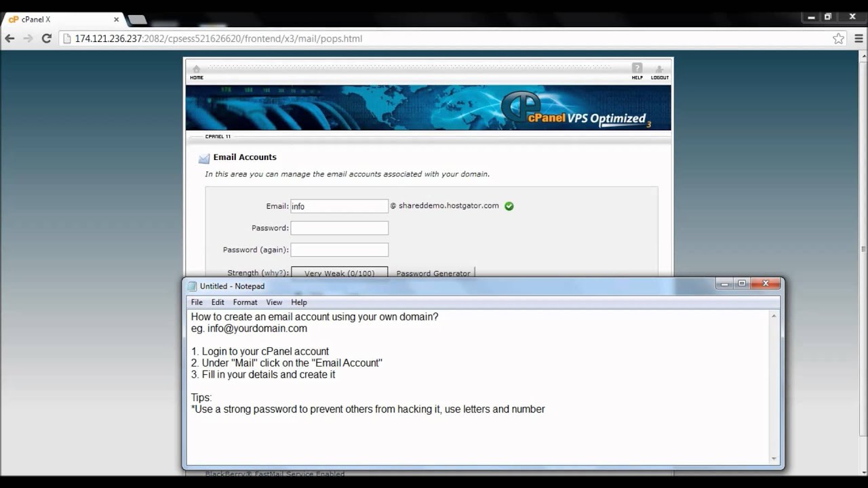Restore down the Chrome browser window
The width and height of the screenshot is (868, 488).
pos(828,17)
